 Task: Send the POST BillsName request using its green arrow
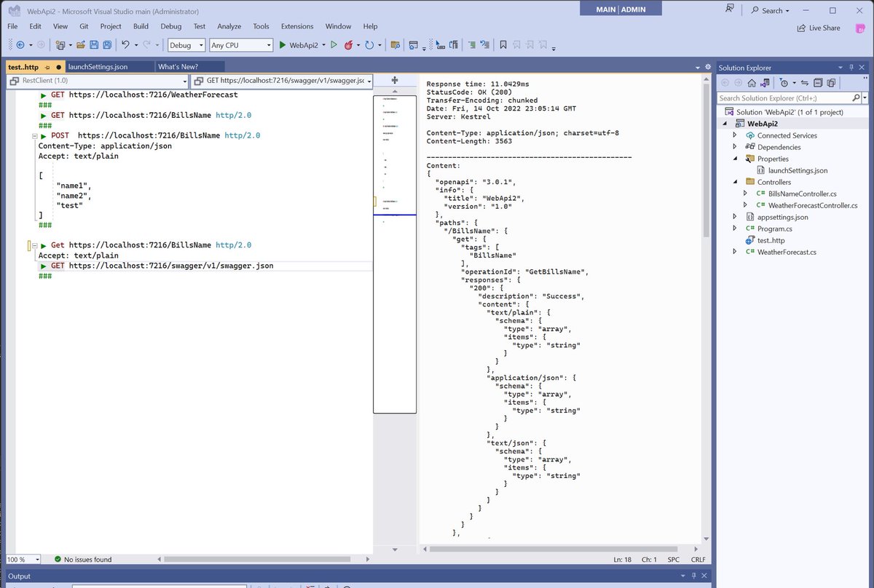(44, 135)
